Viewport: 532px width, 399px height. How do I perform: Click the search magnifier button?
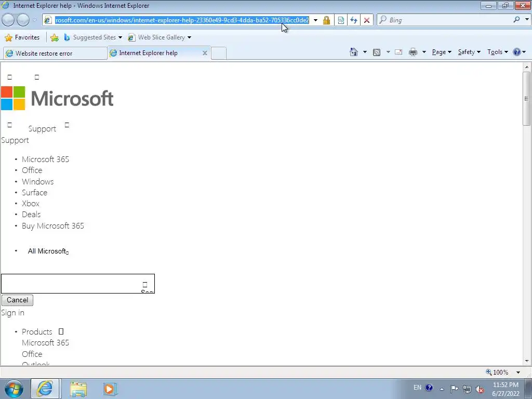tap(516, 20)
